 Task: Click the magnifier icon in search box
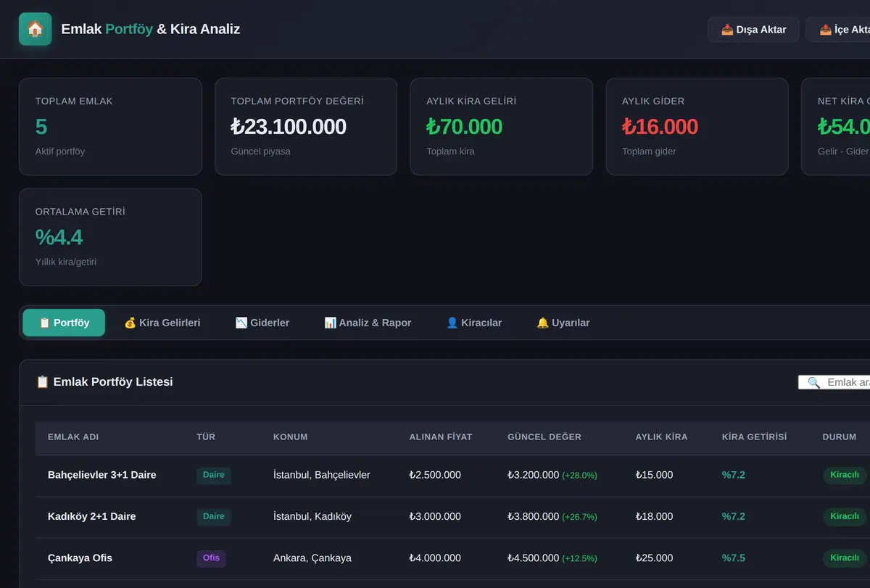click(813, 382)
